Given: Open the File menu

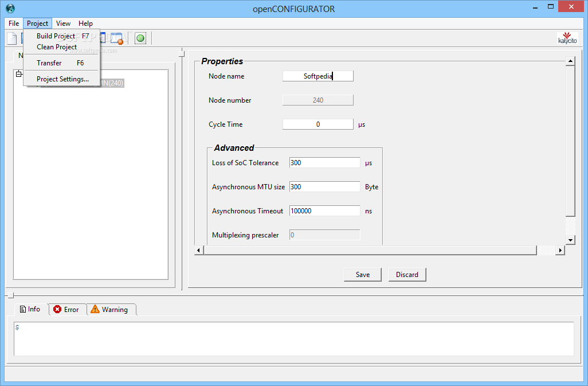Looking at the screenshot, I should pyautogui.click(x=14, y=24).
